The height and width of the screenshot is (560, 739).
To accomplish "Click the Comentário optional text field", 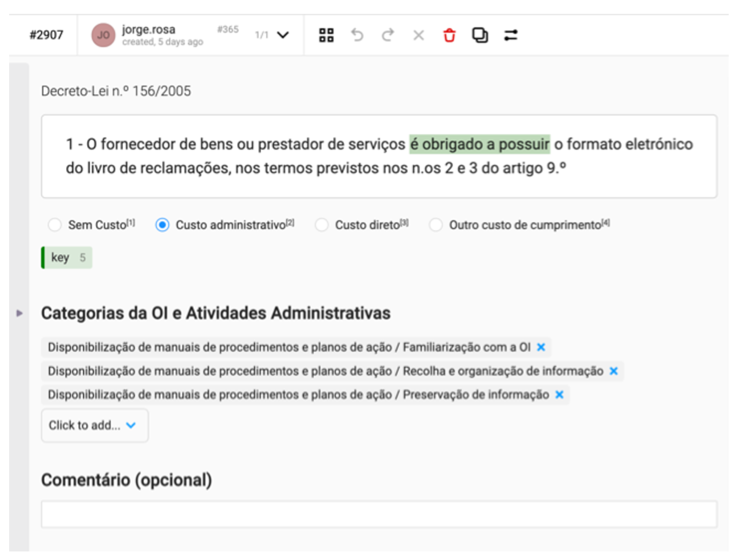I will (379, 514).
